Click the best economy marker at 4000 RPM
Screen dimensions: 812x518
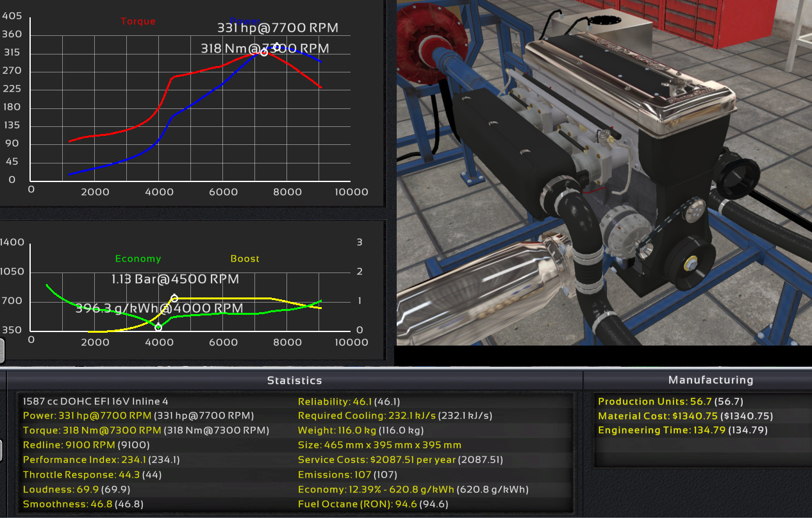coord(158,327)
